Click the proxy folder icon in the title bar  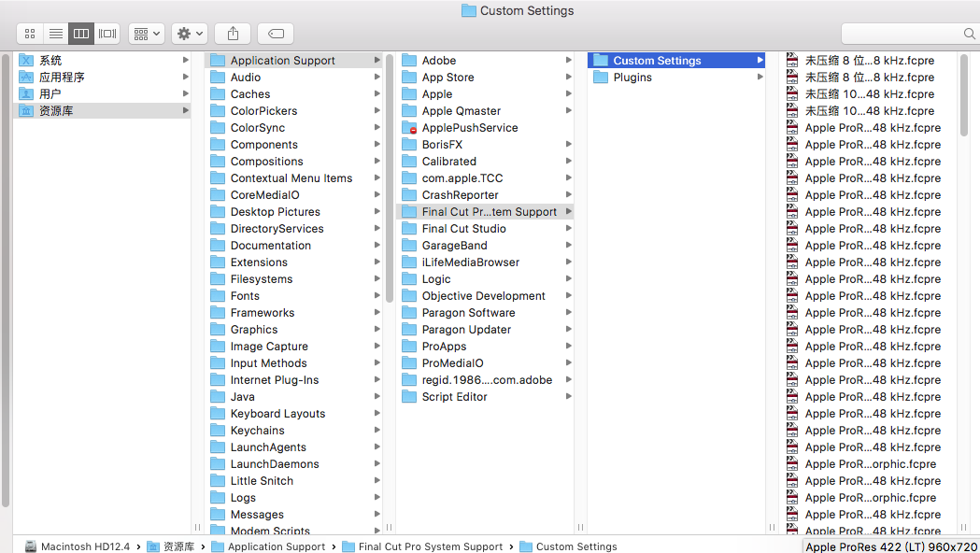(x=468, y=10)
